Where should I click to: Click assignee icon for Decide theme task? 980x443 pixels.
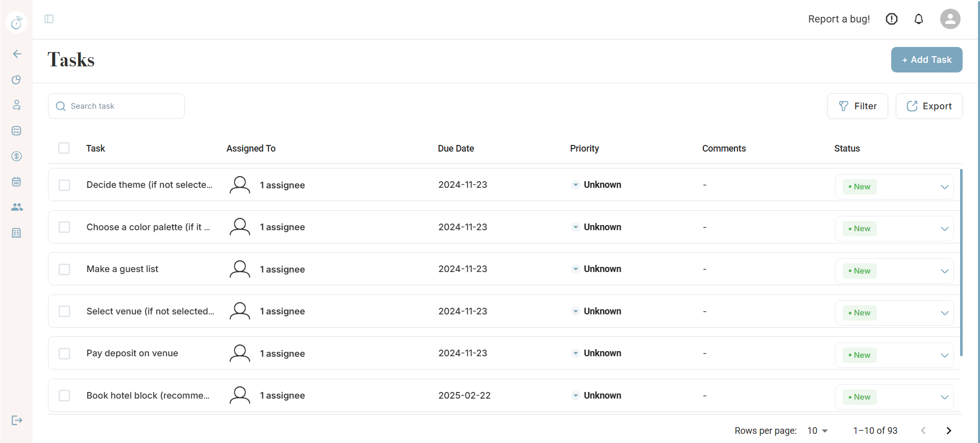[x=240, y=185]
